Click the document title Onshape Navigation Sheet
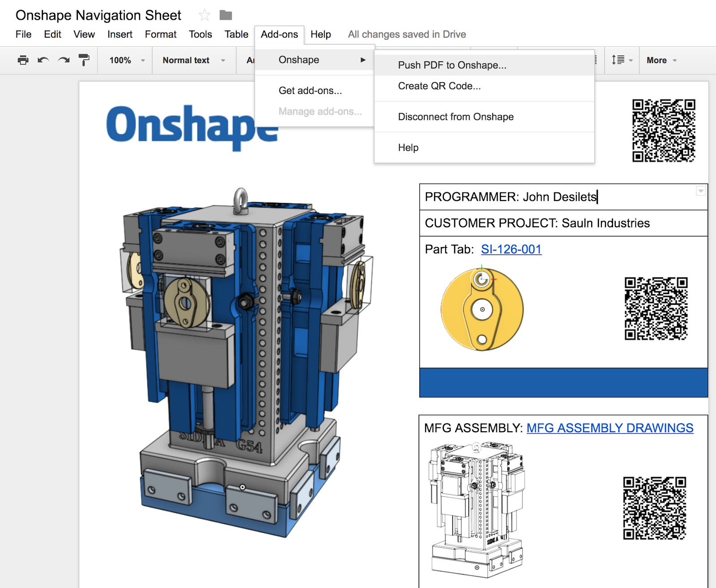Image resolution: width=716 pixels, height=588 pixels. 98,15
